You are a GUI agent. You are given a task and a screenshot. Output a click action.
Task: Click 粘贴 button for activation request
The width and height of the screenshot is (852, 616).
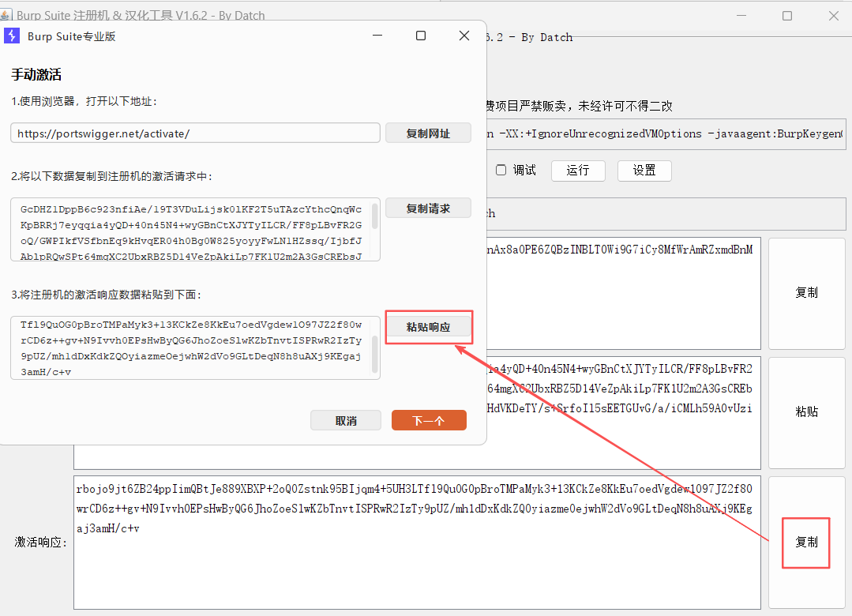[x=807, y=412]
